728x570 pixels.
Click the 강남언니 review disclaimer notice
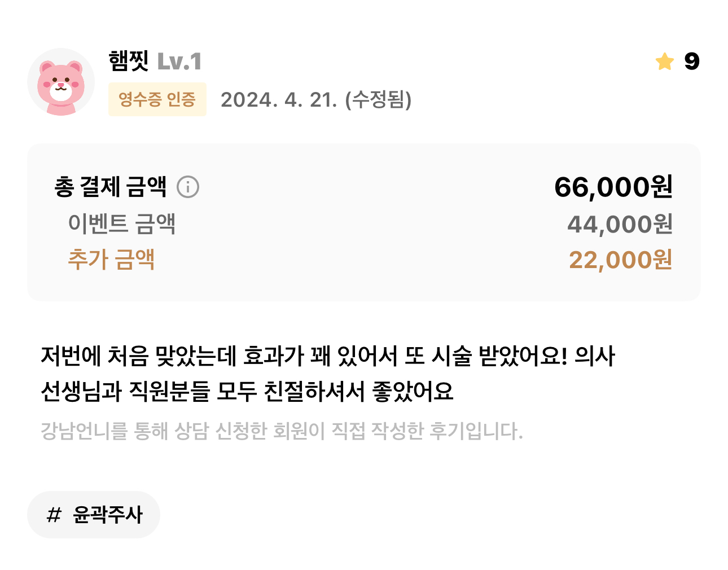[282, 431]
